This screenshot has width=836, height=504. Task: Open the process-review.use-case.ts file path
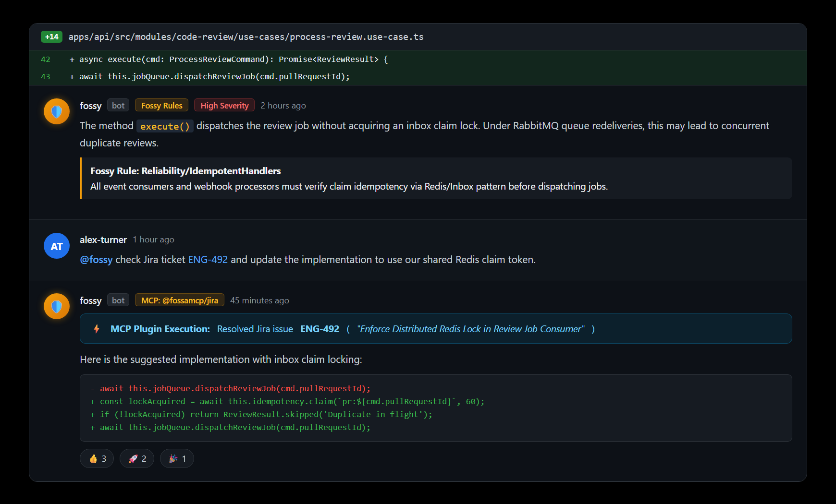click(x=246, y=37)
